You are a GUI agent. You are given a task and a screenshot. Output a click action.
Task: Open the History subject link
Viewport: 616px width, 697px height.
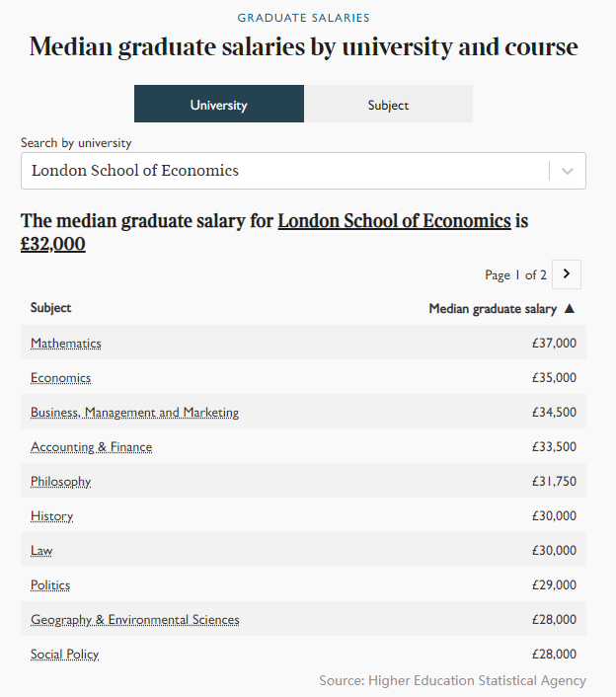coord(52,516)
